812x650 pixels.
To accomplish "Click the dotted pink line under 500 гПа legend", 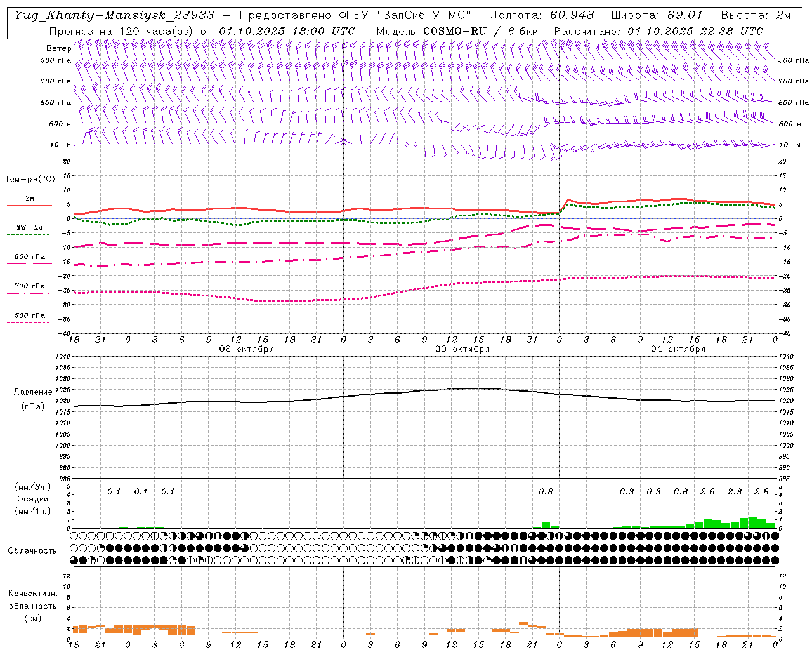I will pyautogui.click(x=29, y=322).
